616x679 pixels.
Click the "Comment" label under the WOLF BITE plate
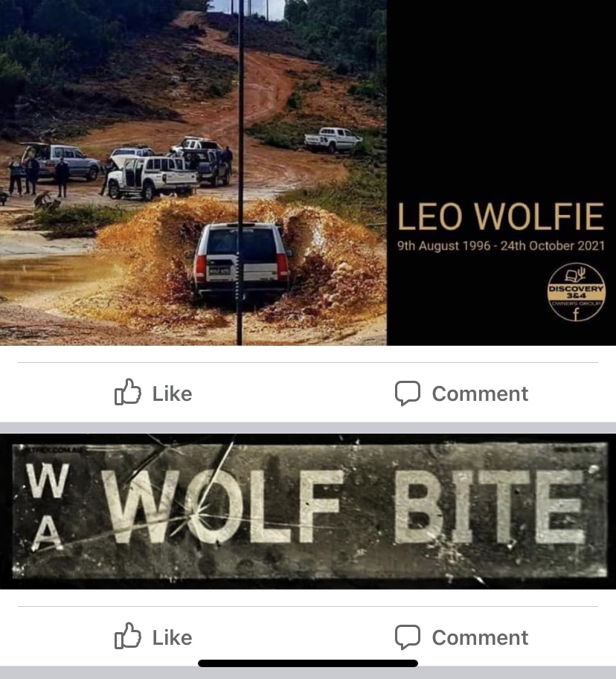click(x=480, y=637)
